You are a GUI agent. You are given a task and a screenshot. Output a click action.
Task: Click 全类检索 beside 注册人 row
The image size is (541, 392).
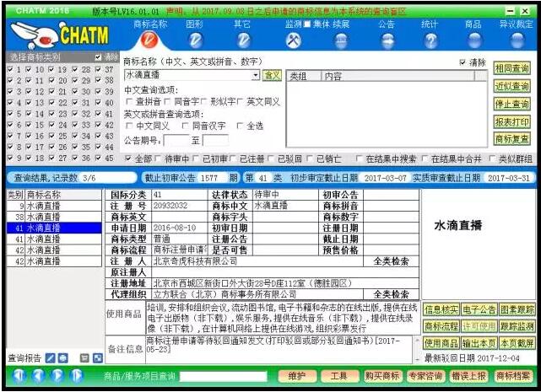click(392, 261)
